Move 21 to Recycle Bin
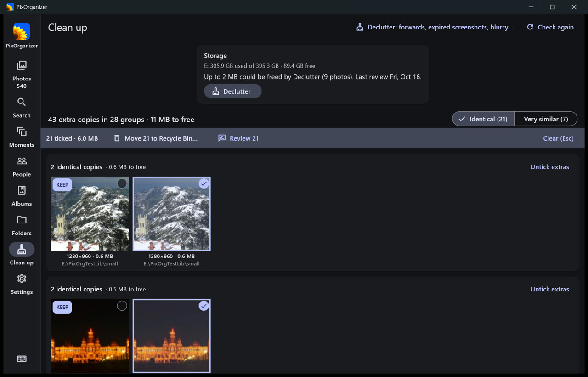The image size is (588, 377). click(x=156, y=138)
